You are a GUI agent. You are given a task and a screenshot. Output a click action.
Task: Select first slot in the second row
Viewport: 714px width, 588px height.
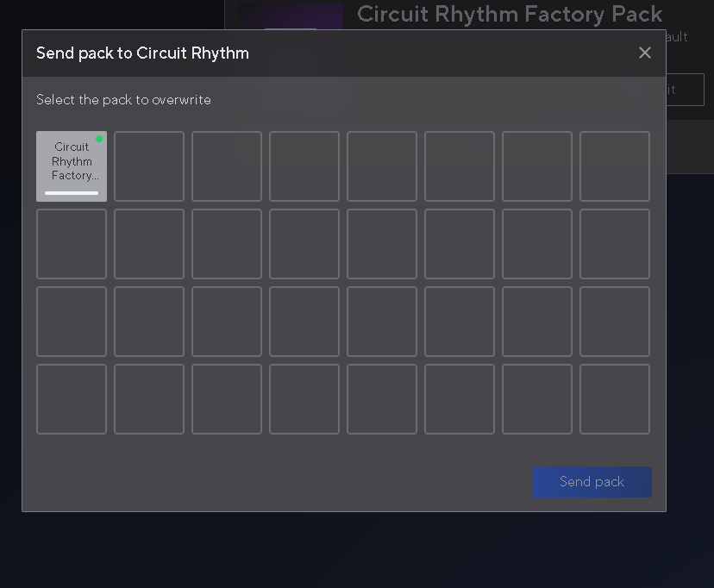72,244
